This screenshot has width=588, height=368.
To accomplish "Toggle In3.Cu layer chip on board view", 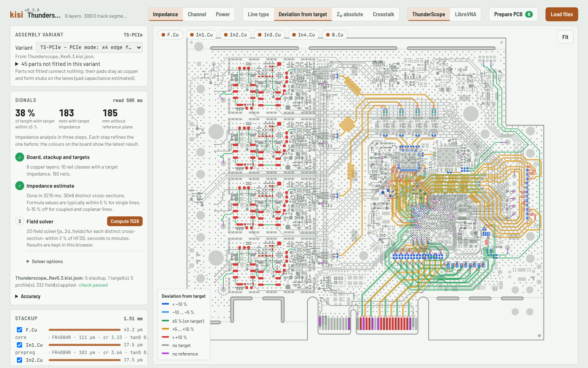I will click(269, 35).
